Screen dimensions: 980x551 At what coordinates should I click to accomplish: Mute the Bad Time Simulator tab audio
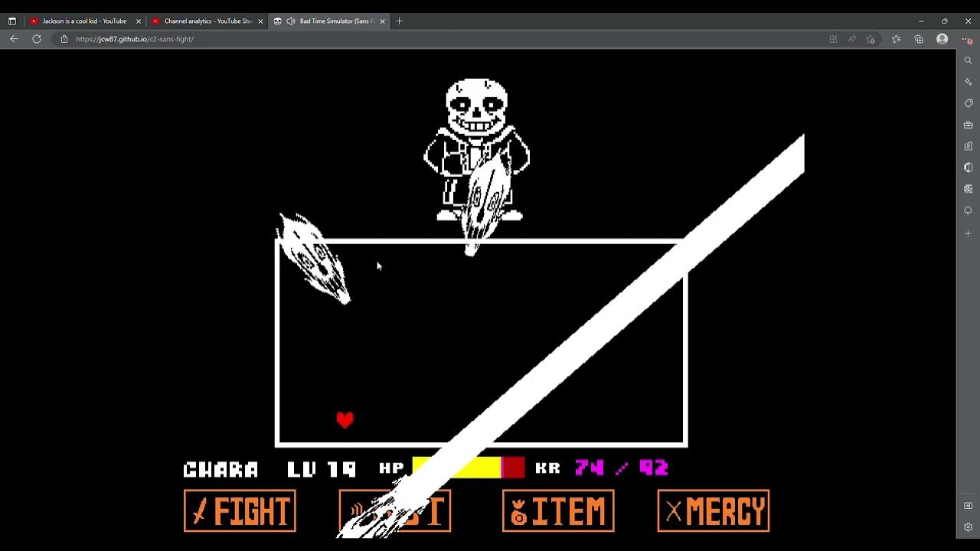[x=291, y=21]
